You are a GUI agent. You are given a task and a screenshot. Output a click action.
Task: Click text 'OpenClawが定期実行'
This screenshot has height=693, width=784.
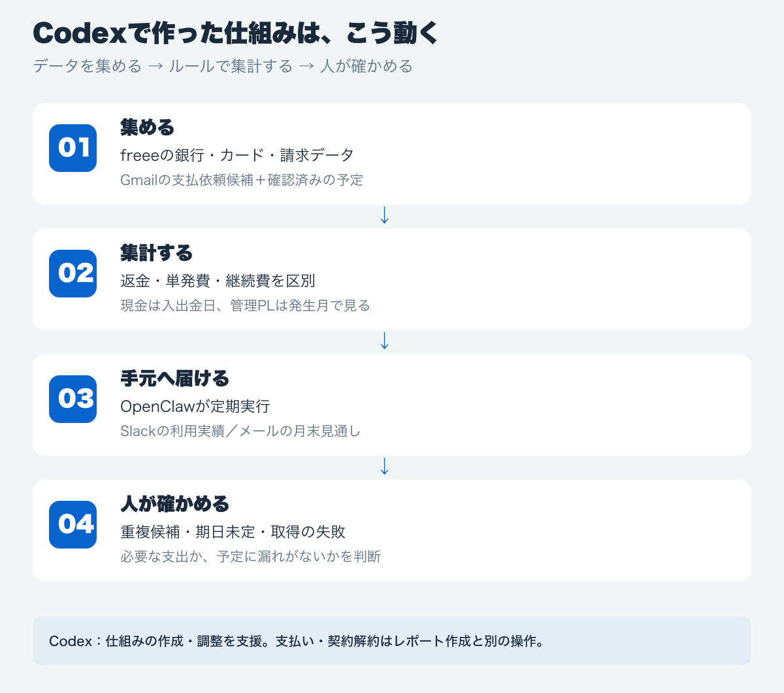pyautogui.click(x=195, y=406)
